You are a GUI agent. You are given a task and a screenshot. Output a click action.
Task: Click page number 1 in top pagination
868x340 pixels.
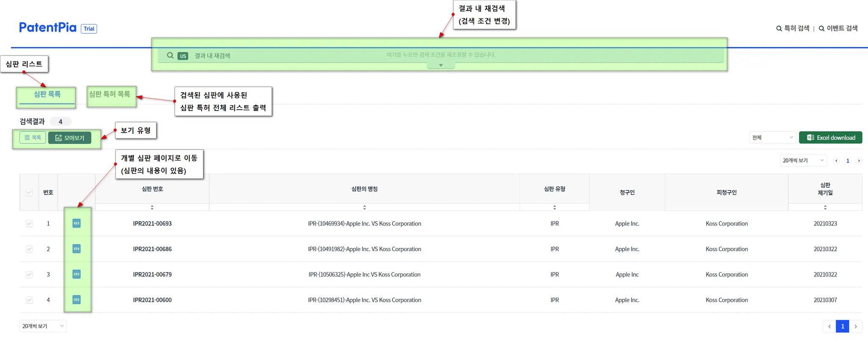point(848,161)
